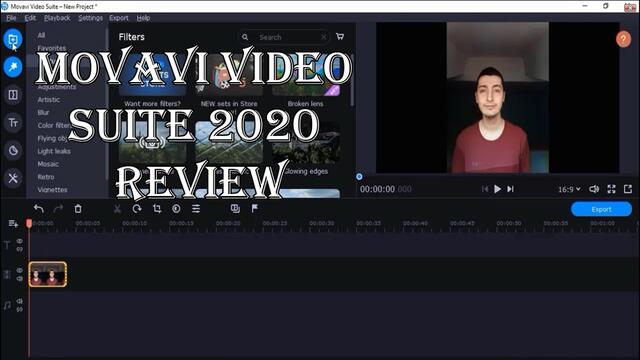The image size is (640, 360).
Task: Select the Retro filter category
Action: click(x=46, y=177)
